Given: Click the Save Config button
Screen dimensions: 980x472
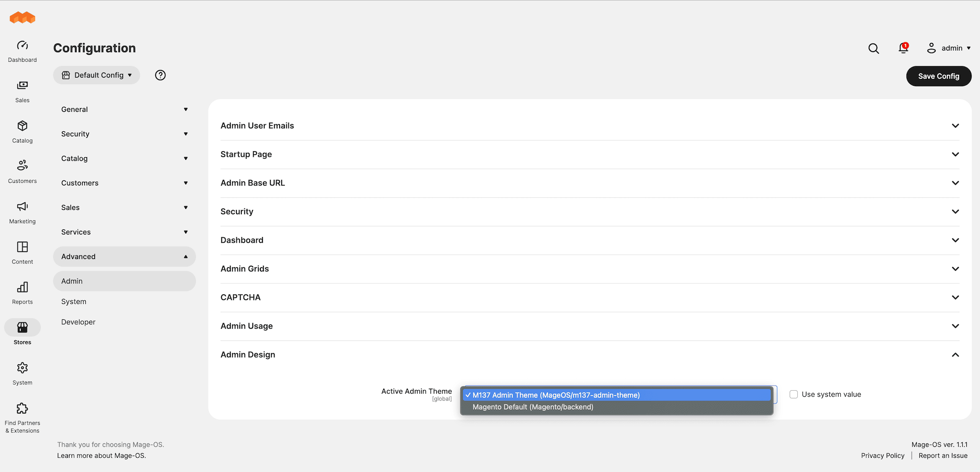Looking at the screenshot, I should click(939, 76).
